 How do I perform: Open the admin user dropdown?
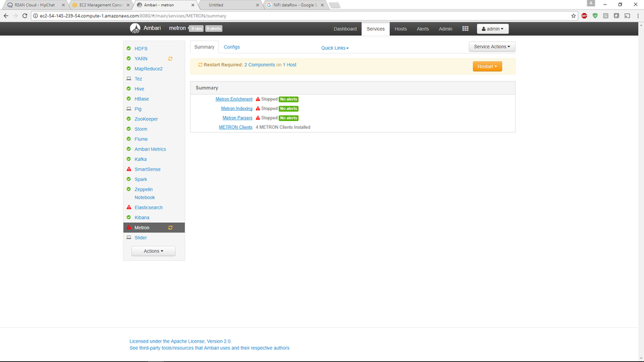point(493,29)
